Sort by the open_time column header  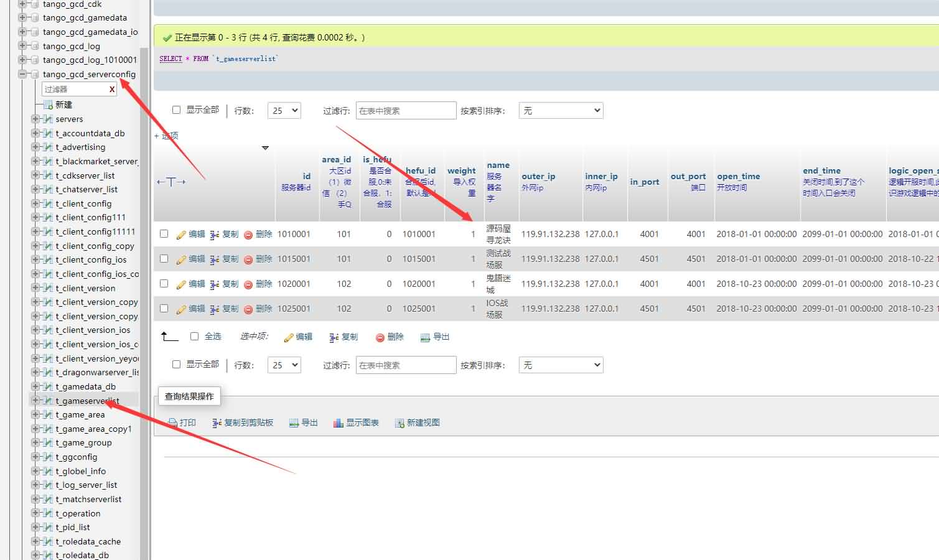coord(738,176)
